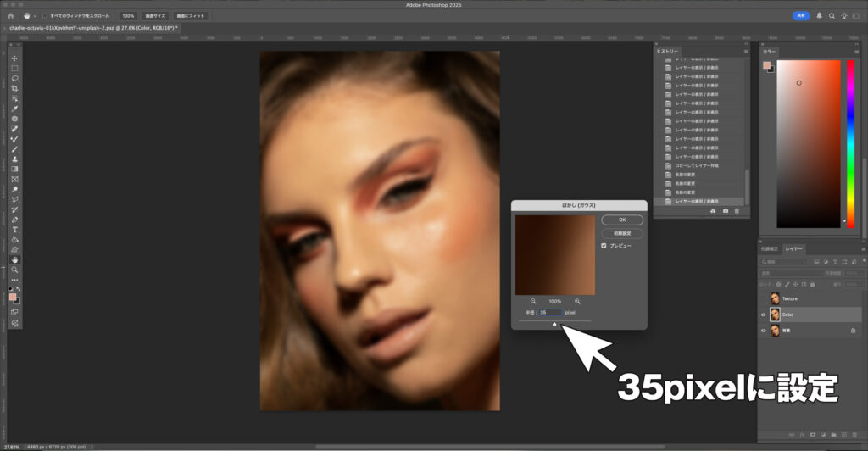Create a new layer
This screenshot has height=451, width=868.
click(x=843, y=435)
